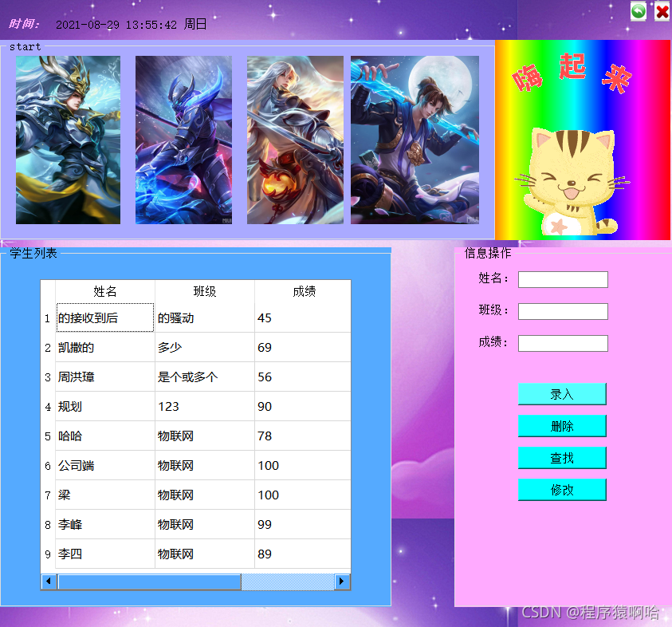672x627 pixels.
Task: Click the green back arrow icon
Action: coord(639,11)
